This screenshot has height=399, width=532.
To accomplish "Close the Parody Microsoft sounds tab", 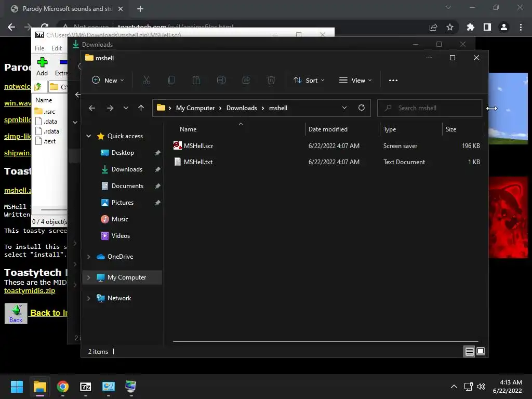I will (121, 9).
